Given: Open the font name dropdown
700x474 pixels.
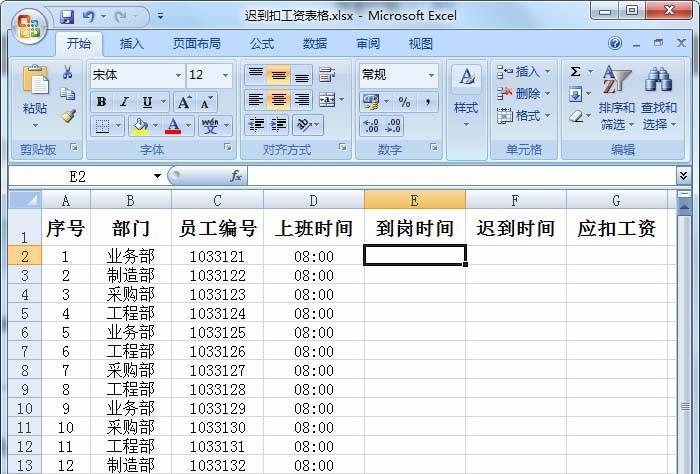Looking at the screenshot, I should point(178,75).
